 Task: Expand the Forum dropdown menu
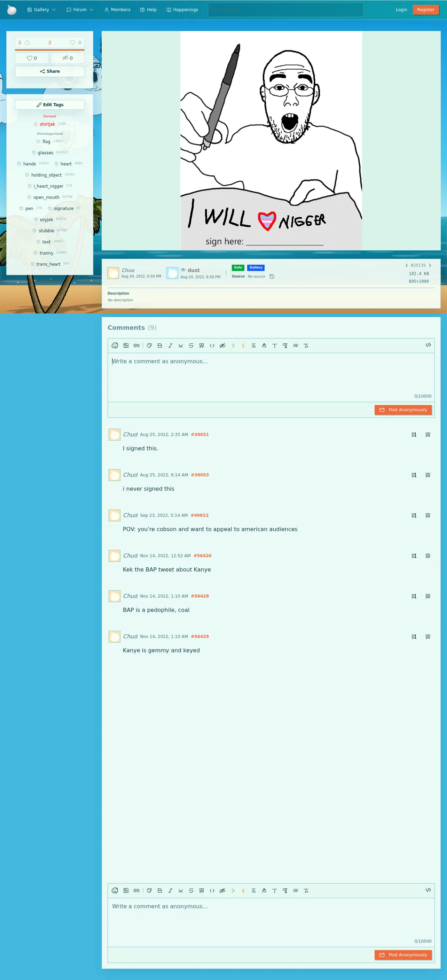coord(80,10)
